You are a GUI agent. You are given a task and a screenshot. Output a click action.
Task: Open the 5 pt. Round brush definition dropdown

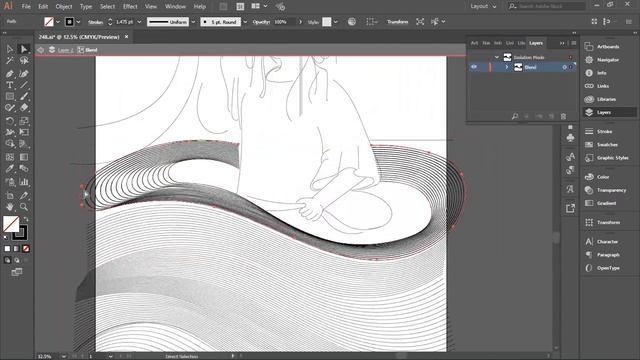tap(245, 22)
